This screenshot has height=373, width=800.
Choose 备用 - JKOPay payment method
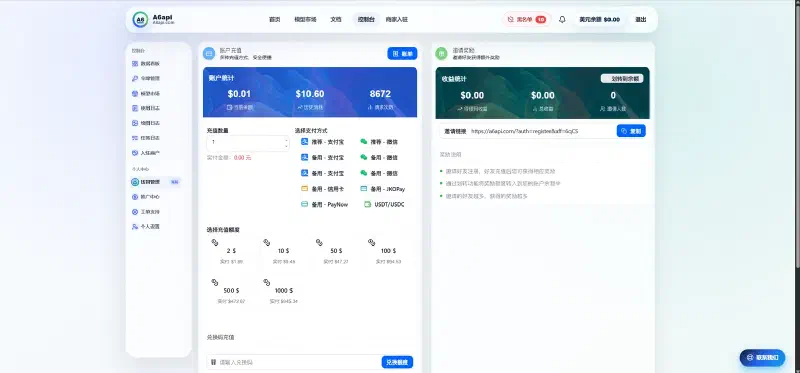[x=383, y=189]
